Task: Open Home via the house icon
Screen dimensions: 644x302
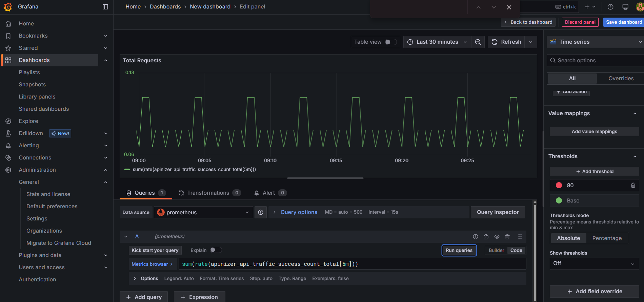Action: (8, 24)
